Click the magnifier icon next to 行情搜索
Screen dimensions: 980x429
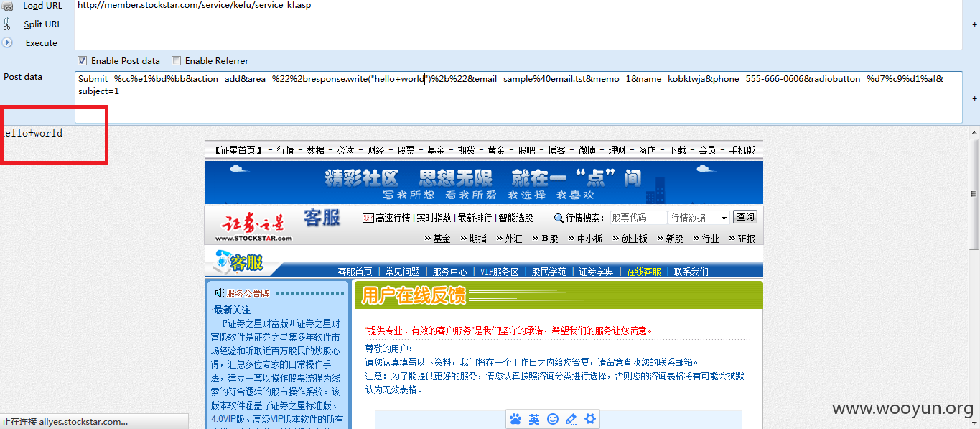coord(559,218)
